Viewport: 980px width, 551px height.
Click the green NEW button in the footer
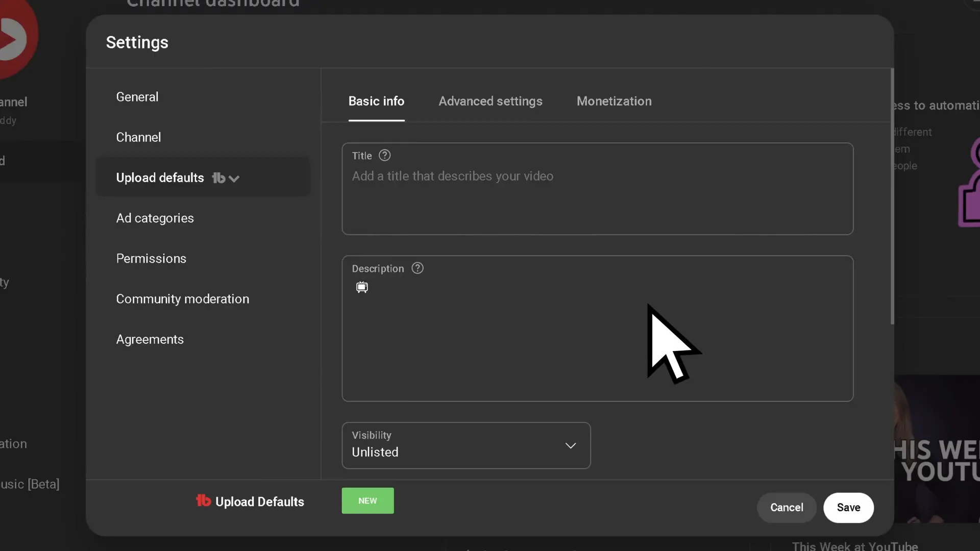point(367,501)
